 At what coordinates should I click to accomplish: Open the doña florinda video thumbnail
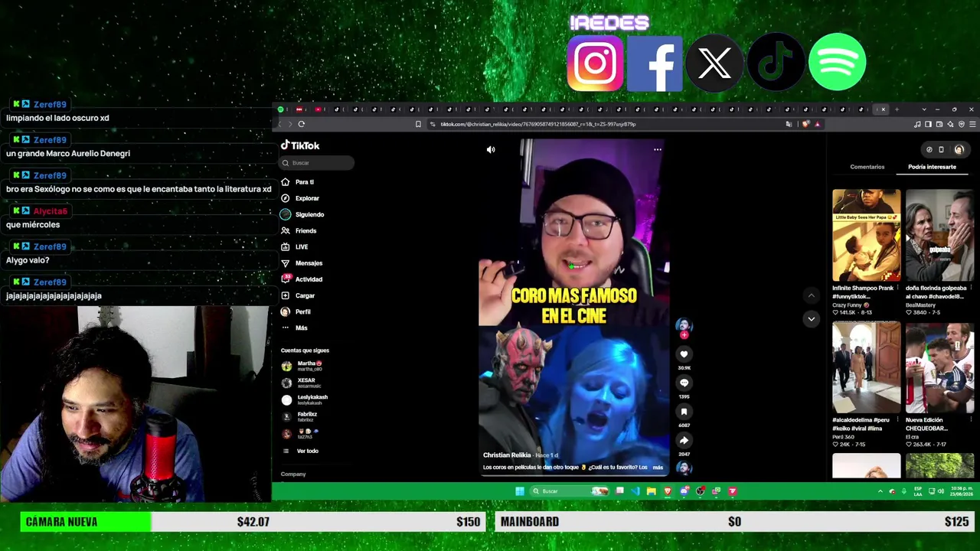939,236
